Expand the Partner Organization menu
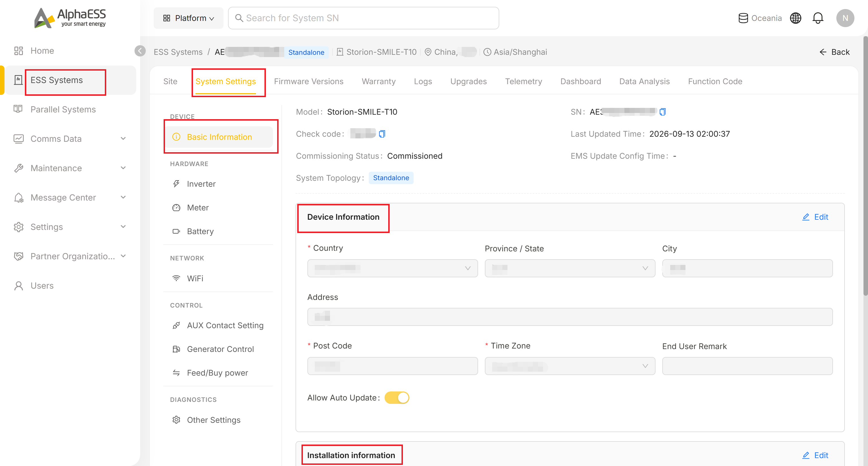The height and width of the screenshot is (466, 868). (x=123, y=256)
